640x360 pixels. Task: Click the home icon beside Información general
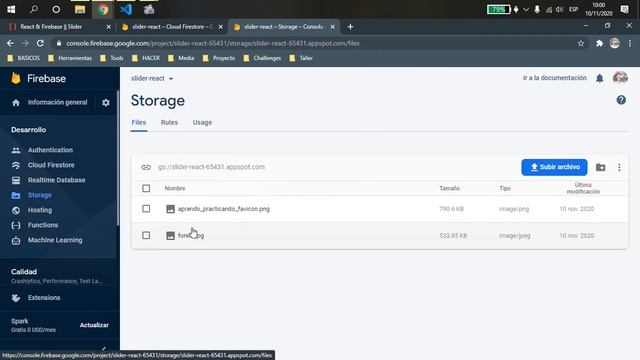pyautogui.click(x=16, y=102)
